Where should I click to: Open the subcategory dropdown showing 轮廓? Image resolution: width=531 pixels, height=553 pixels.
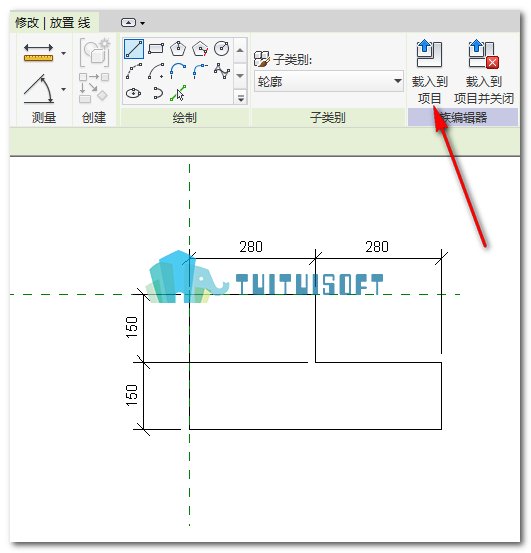pyautogui.click(x=329, y=81)
